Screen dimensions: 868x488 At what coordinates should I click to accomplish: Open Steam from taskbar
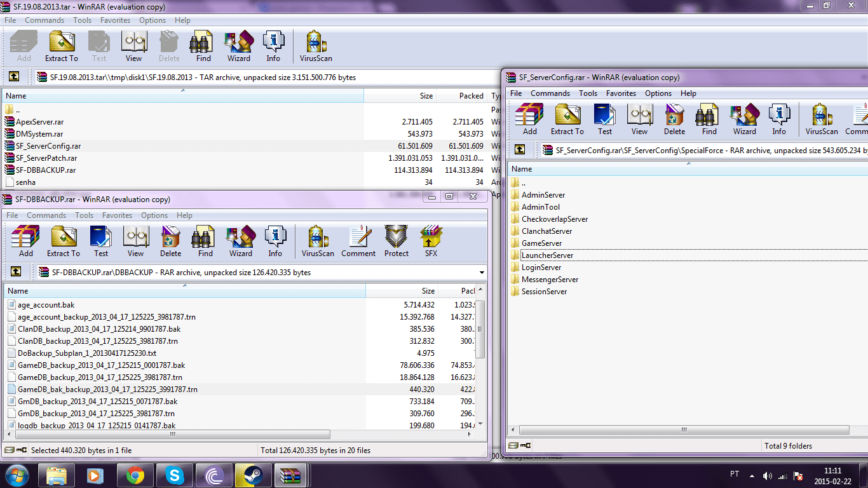253,475
